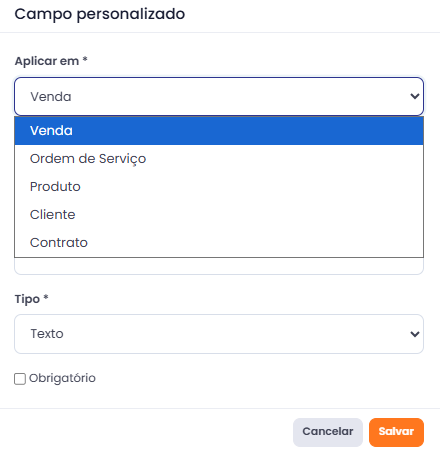The height and width of the screenshot is (467, 440).
Task: Focus the input field partly hidden under list
Action: (x=219, y=266)
